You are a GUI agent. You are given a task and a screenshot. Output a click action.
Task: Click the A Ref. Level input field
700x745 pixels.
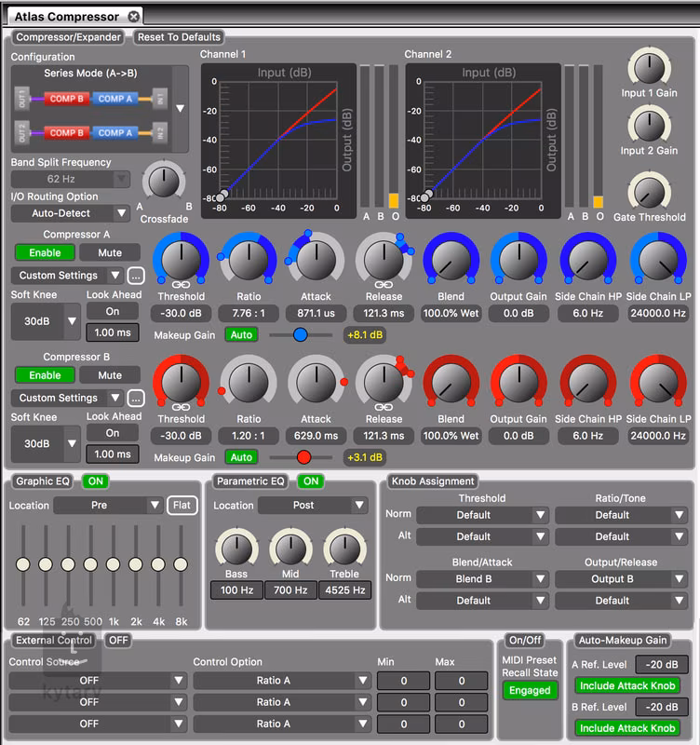click(662, 664)
